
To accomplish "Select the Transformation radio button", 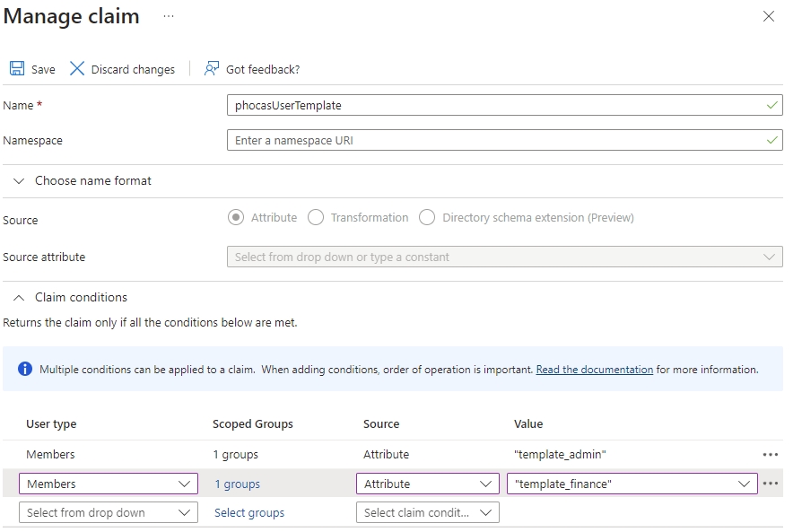I will pos(316,217).
